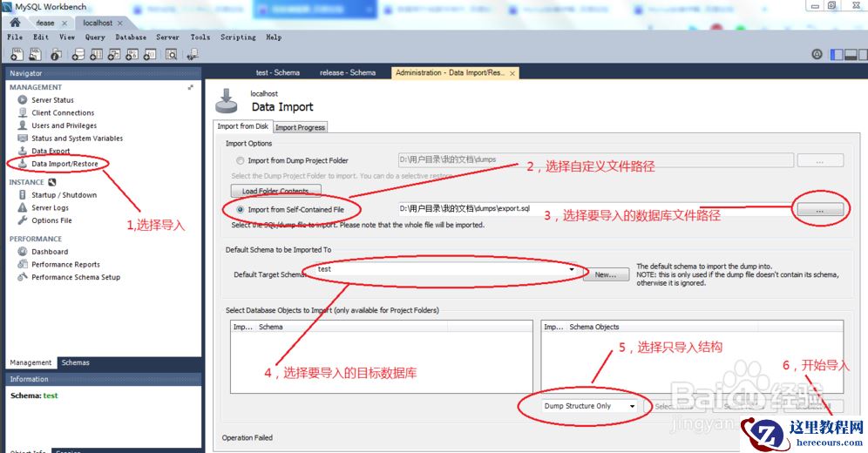
Task: Switch to the Import Progress tab
Action: point(300,127)
